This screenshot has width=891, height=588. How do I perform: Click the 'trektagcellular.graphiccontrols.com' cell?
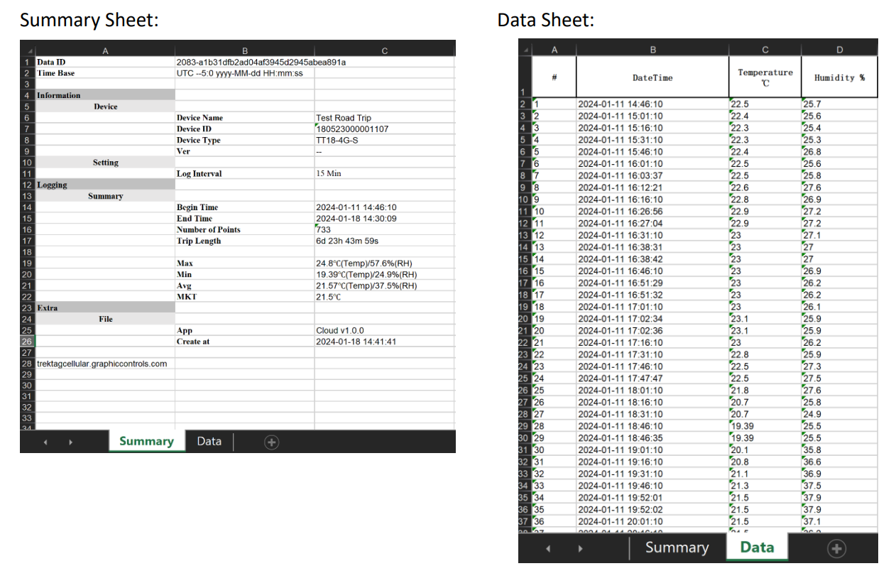(x=105, y=364)
